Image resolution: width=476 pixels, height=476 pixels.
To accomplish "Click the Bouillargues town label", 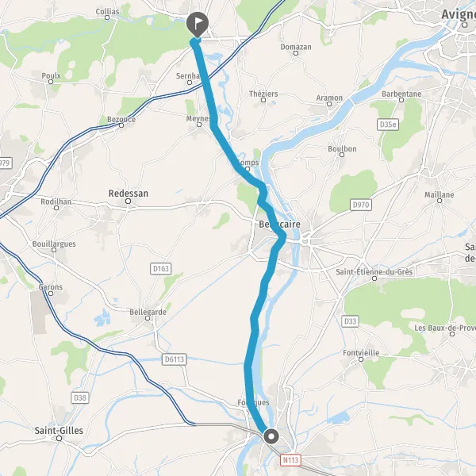I will (x=54, y=244).
